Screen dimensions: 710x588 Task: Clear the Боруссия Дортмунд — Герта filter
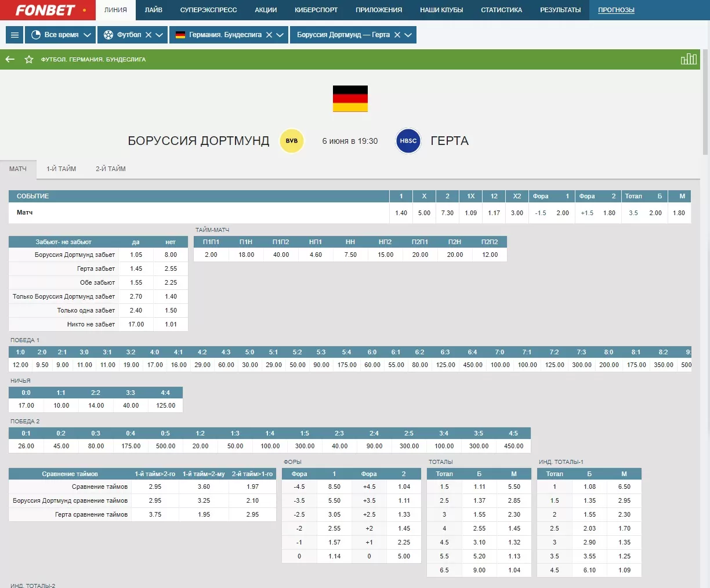(397, 35)
